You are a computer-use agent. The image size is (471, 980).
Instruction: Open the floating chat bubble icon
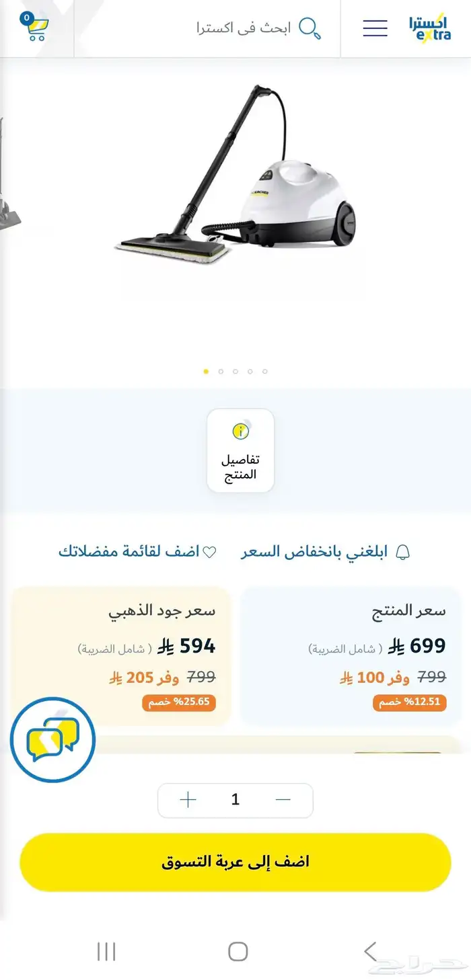coord(52,739)
